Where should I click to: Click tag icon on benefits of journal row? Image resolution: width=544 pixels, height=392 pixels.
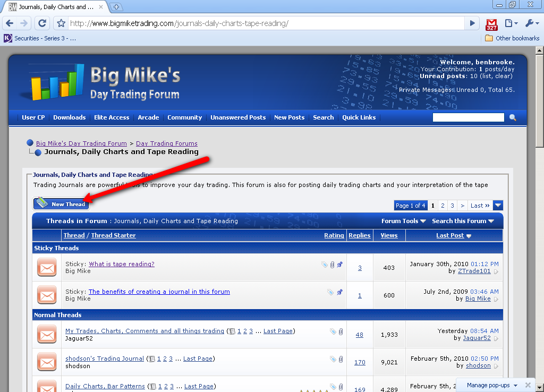point(330,292)
